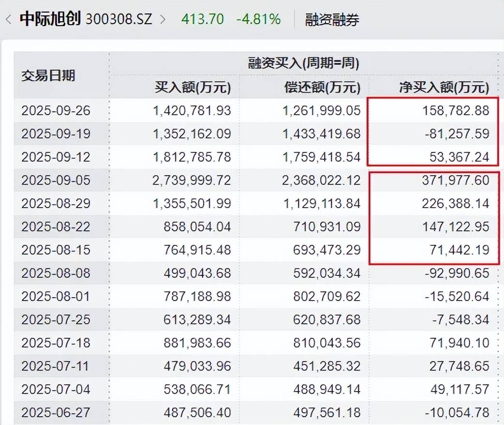The image size is (504, 425).
Task: Click stock name 中际旭创
Action: click(50, 19)
